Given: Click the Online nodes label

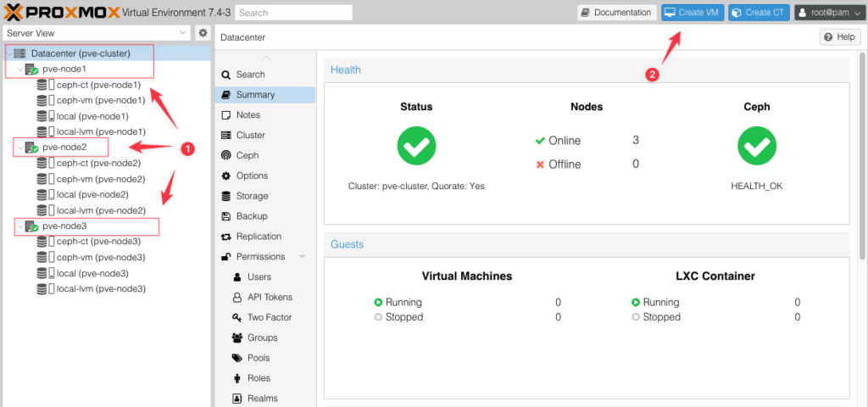Looking at the screenshot, I should click(565, 142).
